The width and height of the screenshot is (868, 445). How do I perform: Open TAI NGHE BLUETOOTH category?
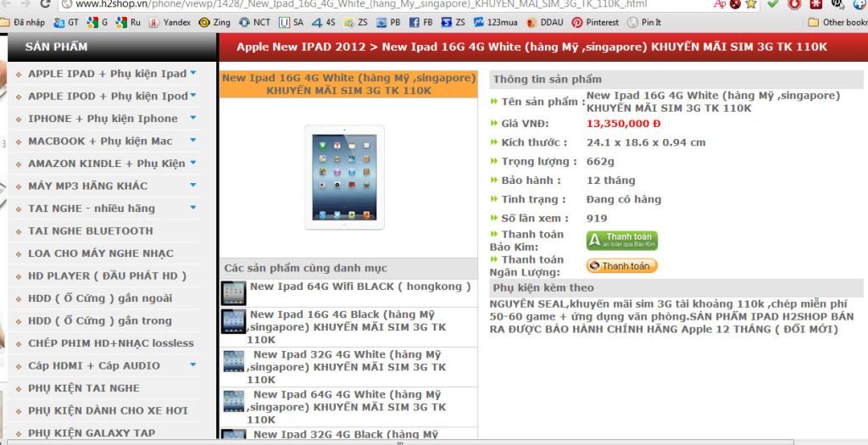tap(91, 231)
